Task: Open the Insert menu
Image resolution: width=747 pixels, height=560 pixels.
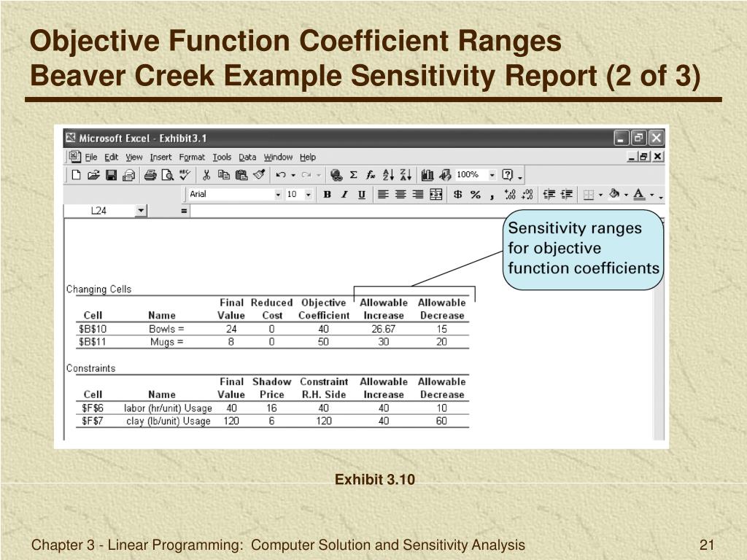Action: point(160,157)
